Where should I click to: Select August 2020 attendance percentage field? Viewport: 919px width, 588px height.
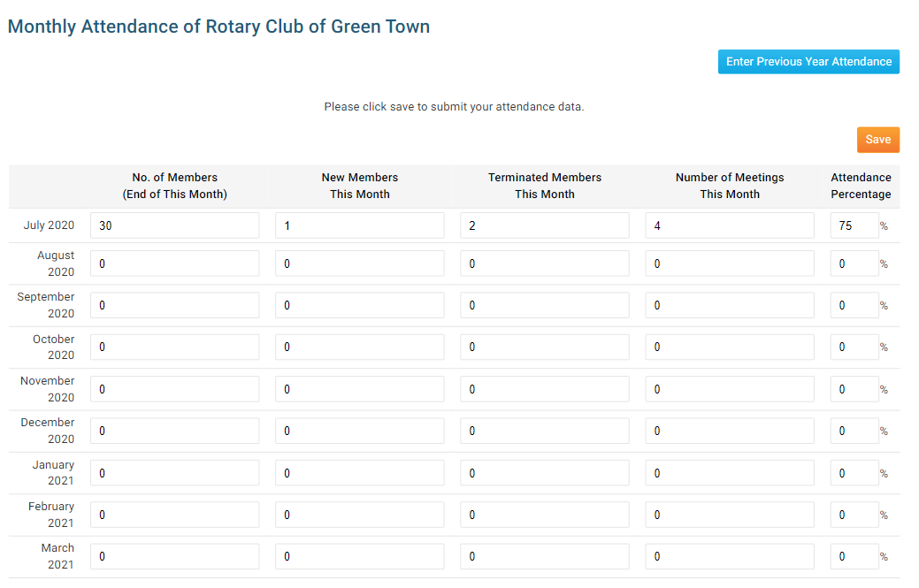[x=854, y=263]
